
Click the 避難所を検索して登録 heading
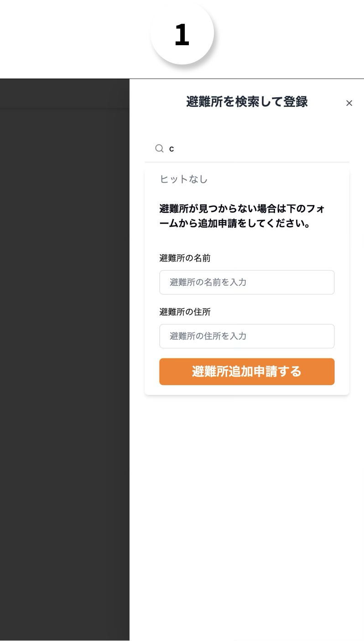pos(247,102)
